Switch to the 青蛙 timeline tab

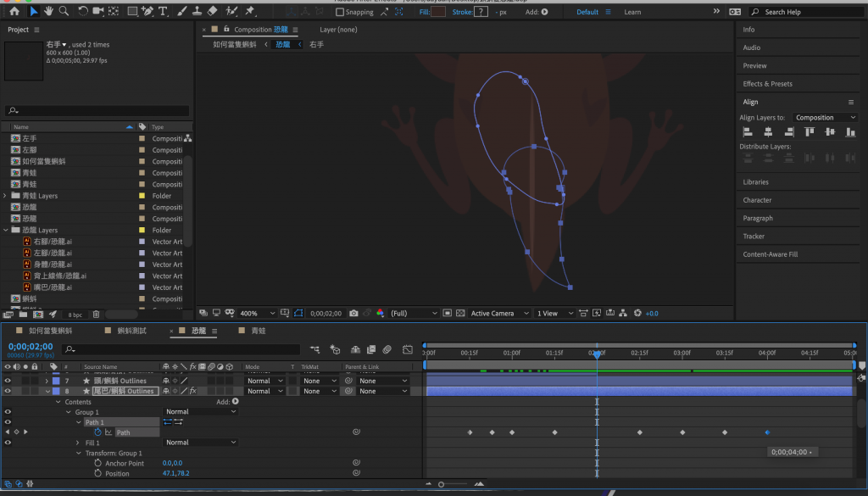click(x=259, y=331)
